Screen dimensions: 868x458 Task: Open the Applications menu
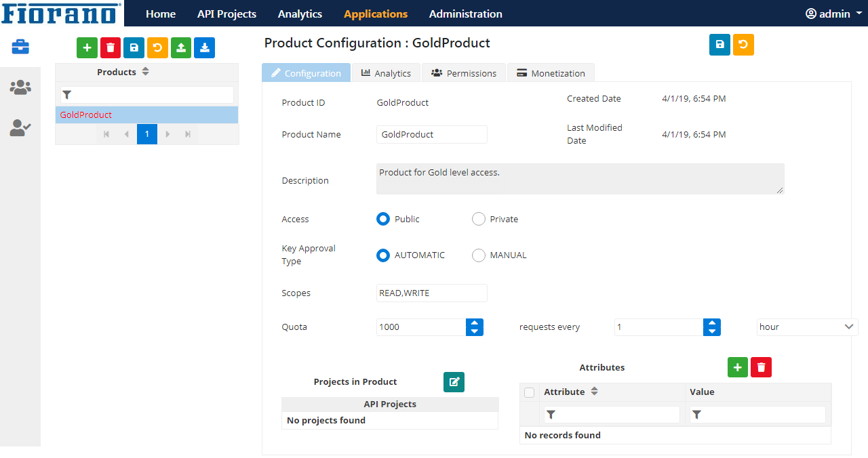point(376,14)
